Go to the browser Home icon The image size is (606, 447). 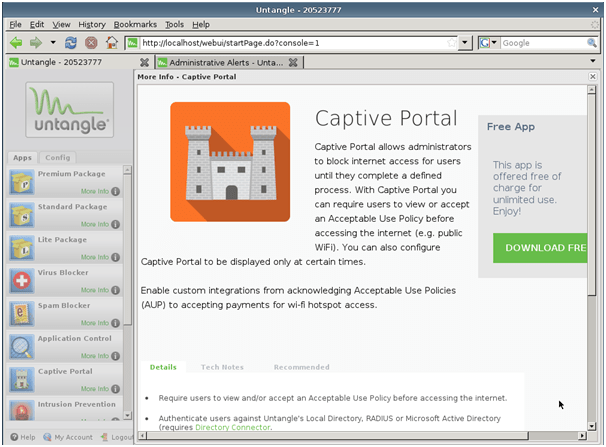(x=111, y=43)
